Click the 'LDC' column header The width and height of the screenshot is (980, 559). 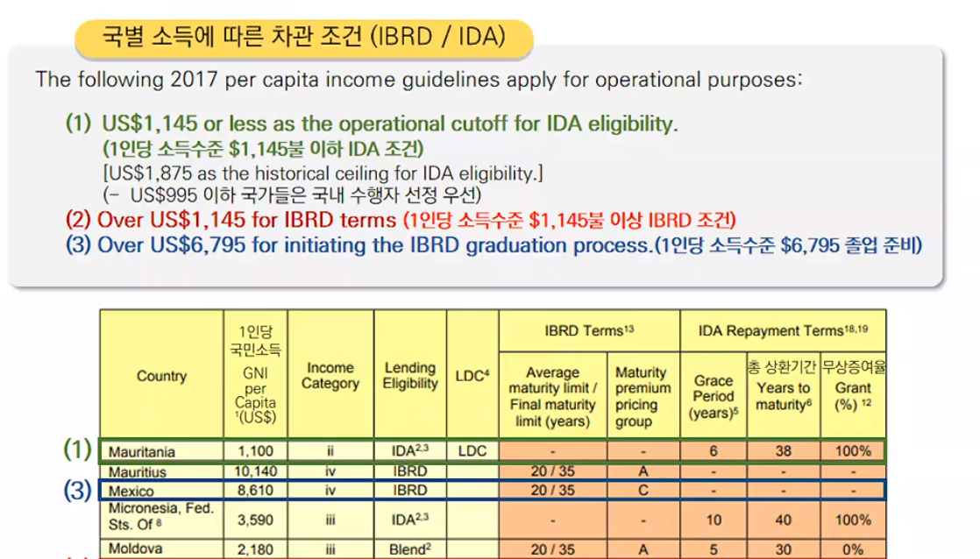[472, 375]
